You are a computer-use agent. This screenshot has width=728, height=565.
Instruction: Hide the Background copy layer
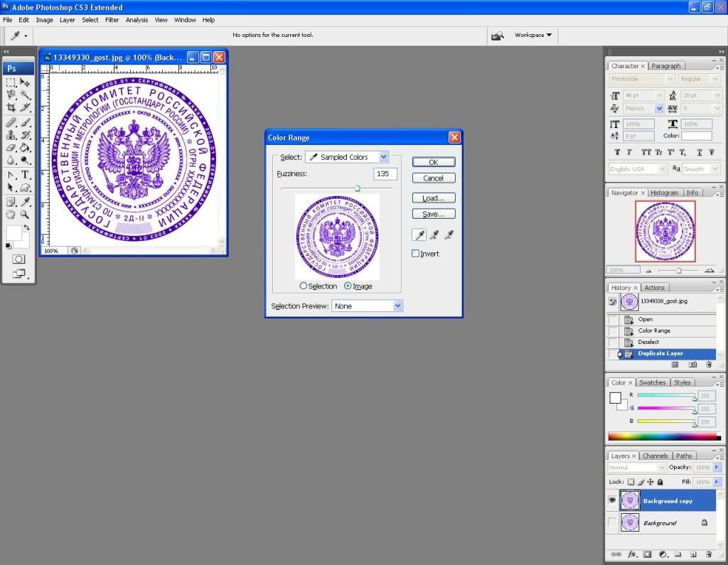click(x=612, y=500)
